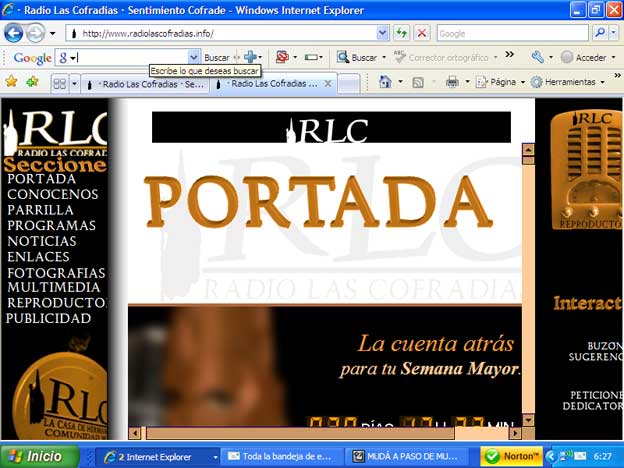This screenshot has width=624, height=468.
Task: Click the search magnifier icon
Action: pyautogui.click(x=599, y=33)
